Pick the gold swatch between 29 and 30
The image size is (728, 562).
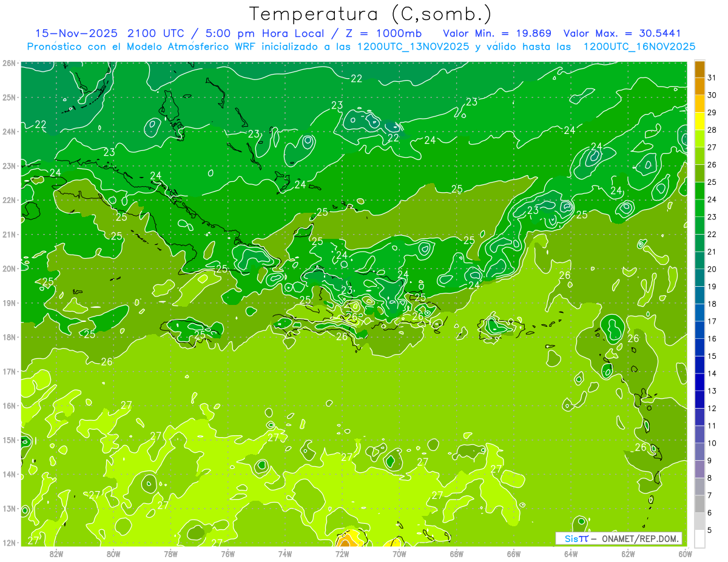[x=699, y=104]
